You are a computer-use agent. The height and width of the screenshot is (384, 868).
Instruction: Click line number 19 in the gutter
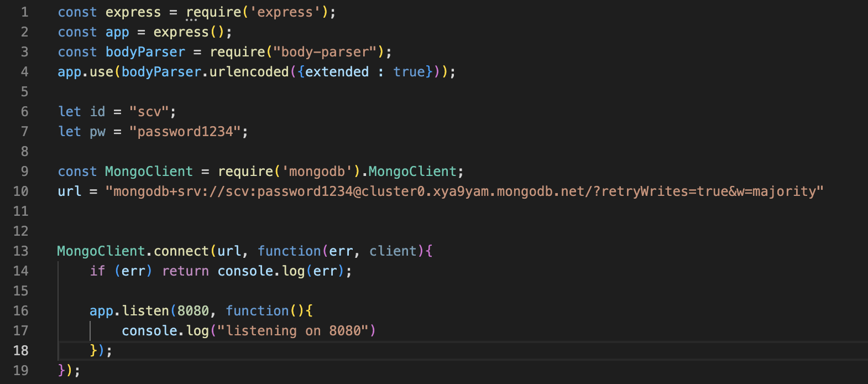pos(20,371)
